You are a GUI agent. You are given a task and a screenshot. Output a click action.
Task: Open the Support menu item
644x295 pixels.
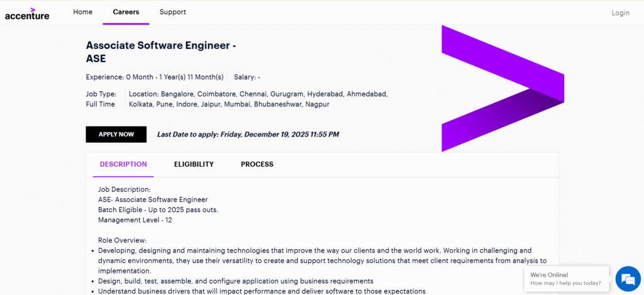(x=172, y=12)
